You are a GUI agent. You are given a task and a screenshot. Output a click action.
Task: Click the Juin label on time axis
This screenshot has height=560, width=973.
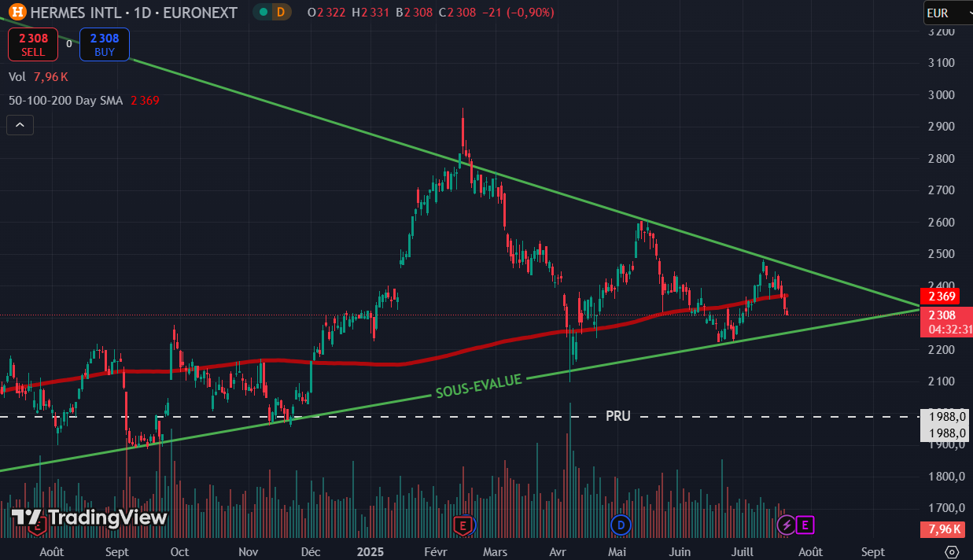point(680,552)
